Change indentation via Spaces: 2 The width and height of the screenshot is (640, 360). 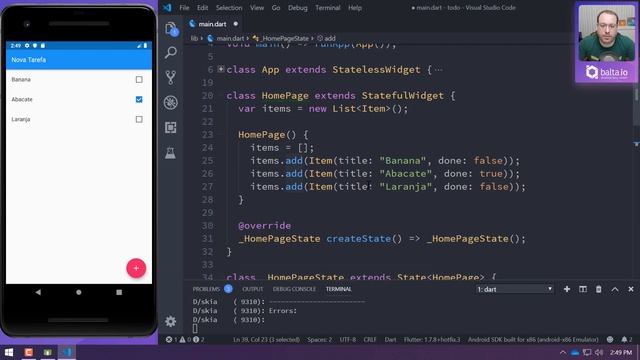(320, 340)
